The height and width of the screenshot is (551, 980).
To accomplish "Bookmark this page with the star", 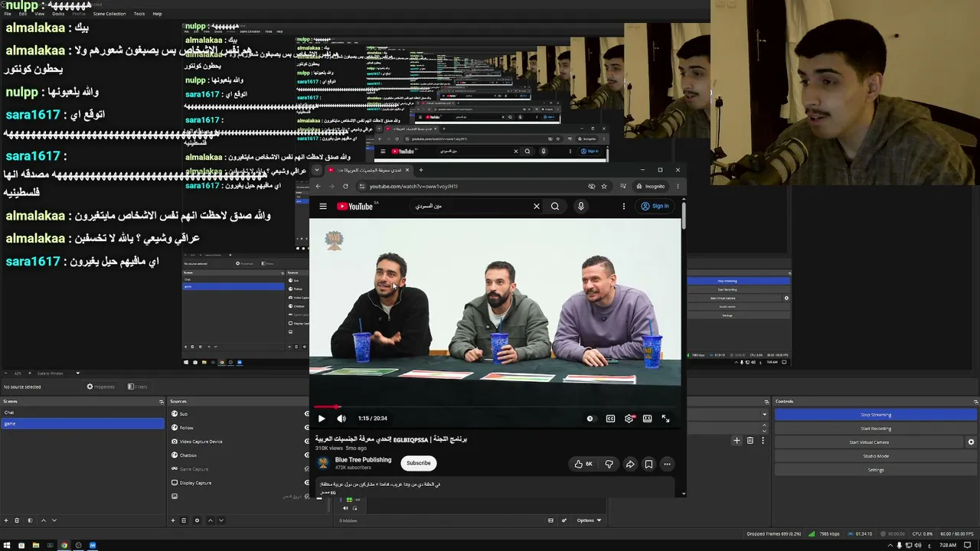I will [x=604, y=186].
